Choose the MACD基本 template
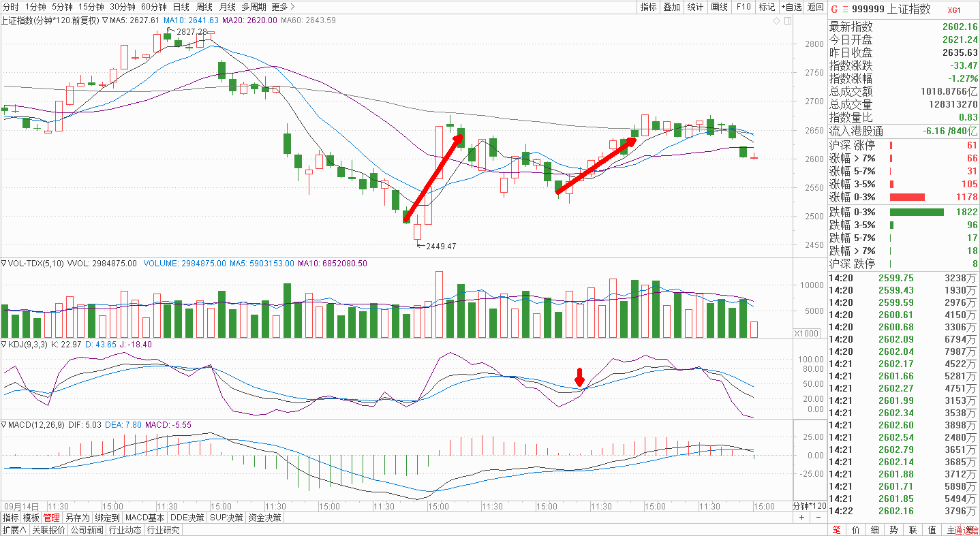 (x=145, y=518)
